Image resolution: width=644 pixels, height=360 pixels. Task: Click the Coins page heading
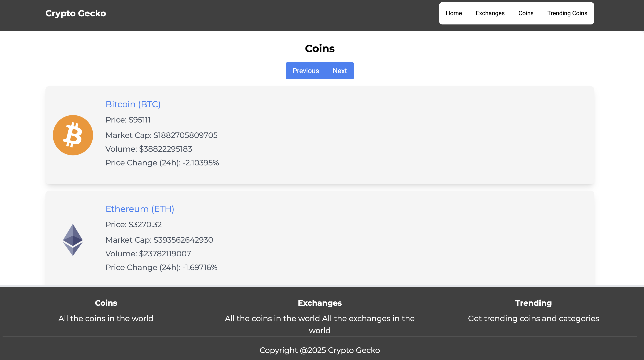[x=320, y=48]
